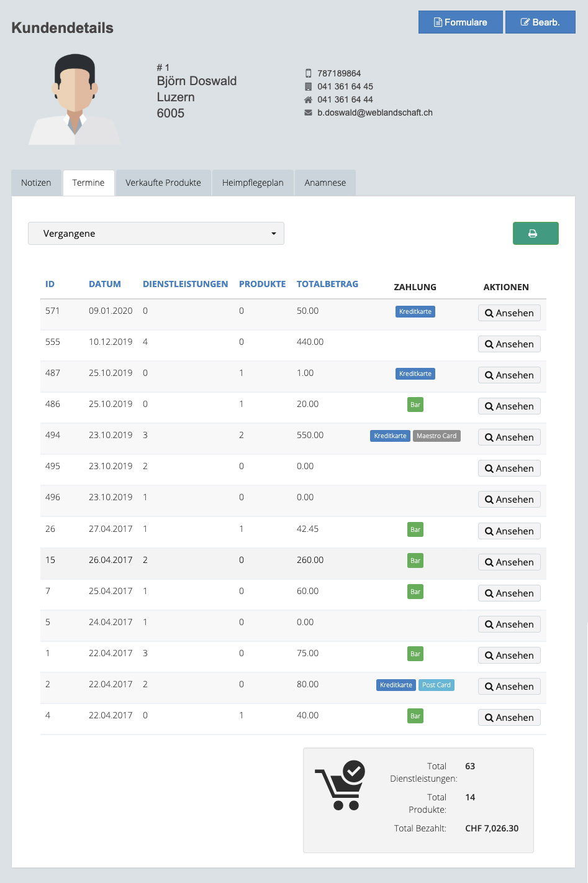The height and width of the screenshot is (883, 588).
Task: Open the Formulare button
Action: click(x=460, y=22)
